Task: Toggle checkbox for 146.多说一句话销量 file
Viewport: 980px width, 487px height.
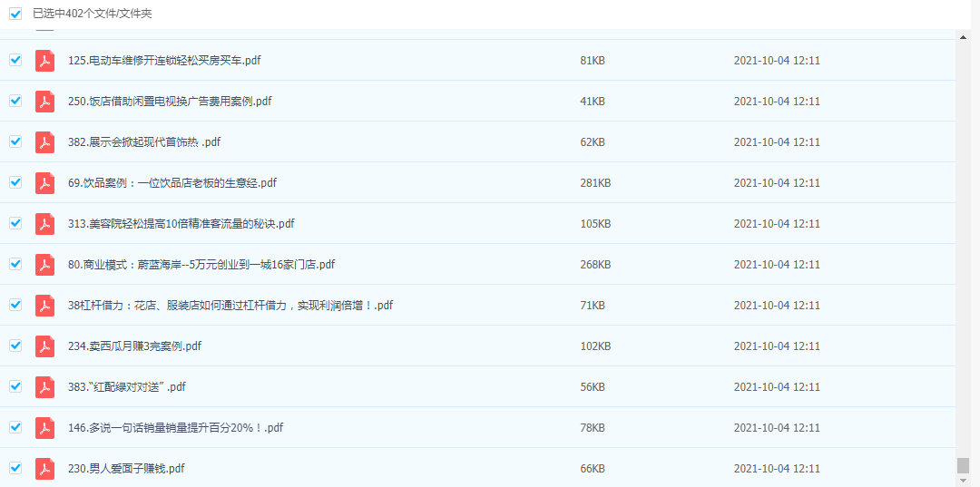Action: pos(15,427)
